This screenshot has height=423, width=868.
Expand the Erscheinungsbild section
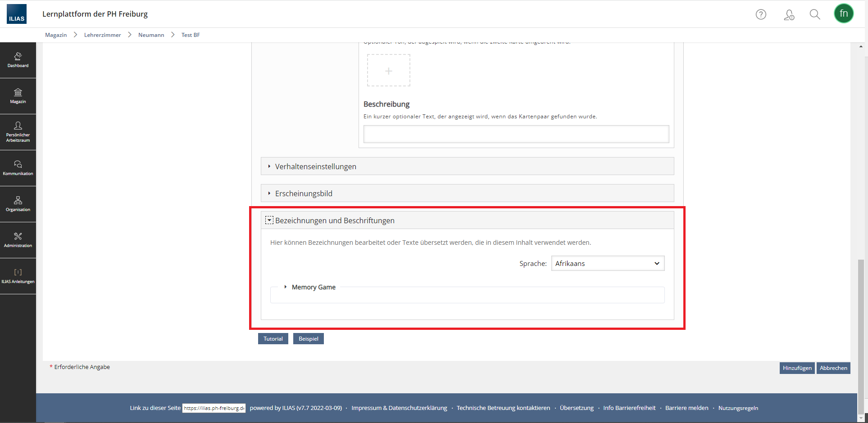(x=304, y=193)
